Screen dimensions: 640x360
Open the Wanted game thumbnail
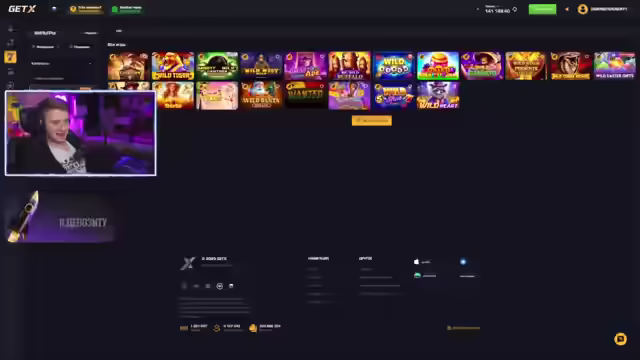tap(305, 96)
